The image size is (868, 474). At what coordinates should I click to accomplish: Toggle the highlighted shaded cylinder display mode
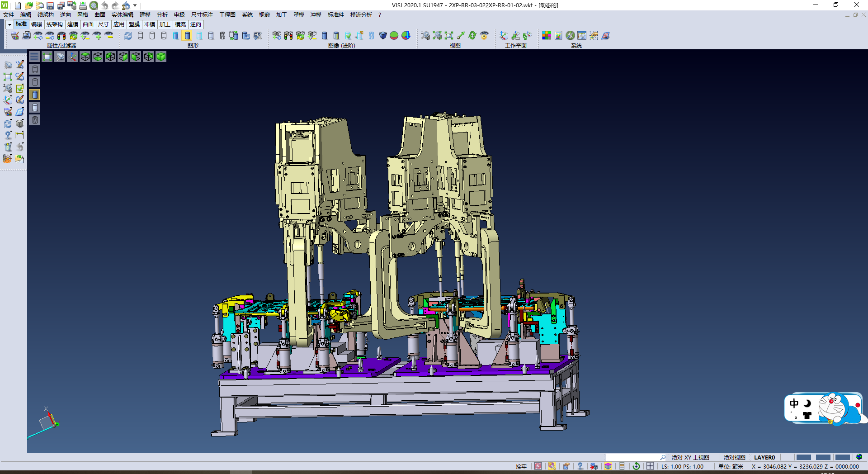(x=187, y=35)
